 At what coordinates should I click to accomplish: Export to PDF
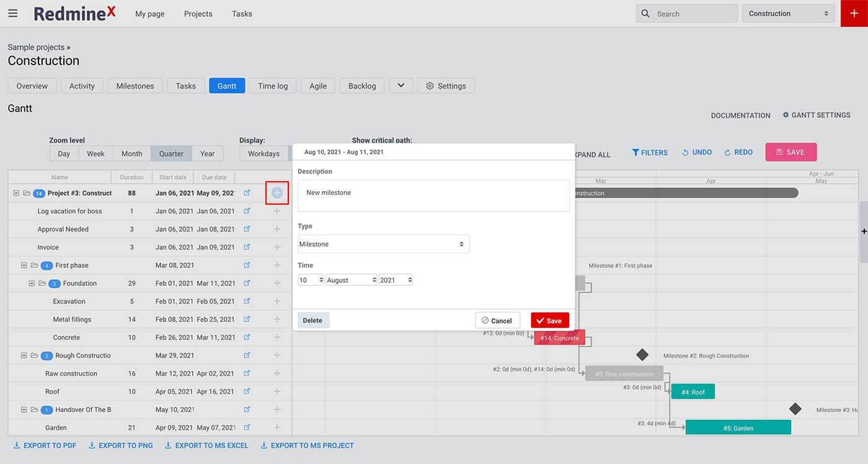(x=45, y=445)
